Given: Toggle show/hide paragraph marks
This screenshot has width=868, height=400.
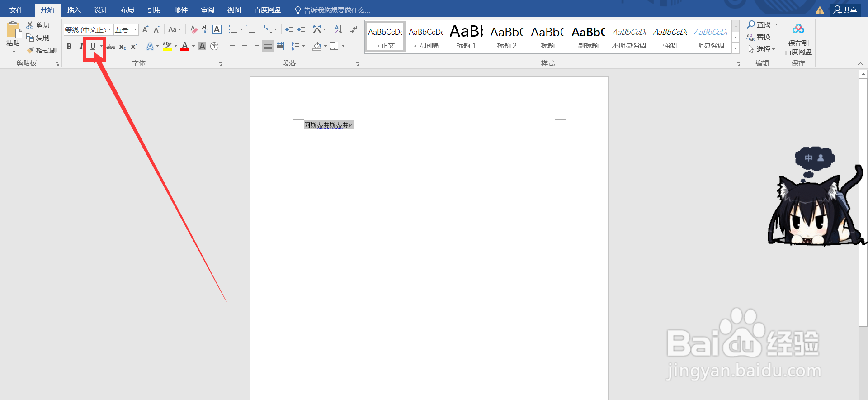Looking at the screenshot, I should coord(354,29).
